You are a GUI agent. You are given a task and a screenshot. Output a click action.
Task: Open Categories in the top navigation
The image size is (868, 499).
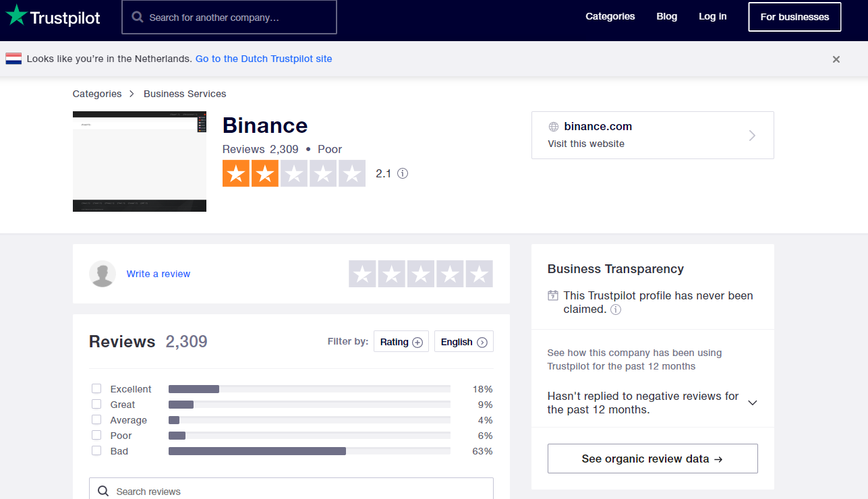pyautogui.click(x=610, y=16)
